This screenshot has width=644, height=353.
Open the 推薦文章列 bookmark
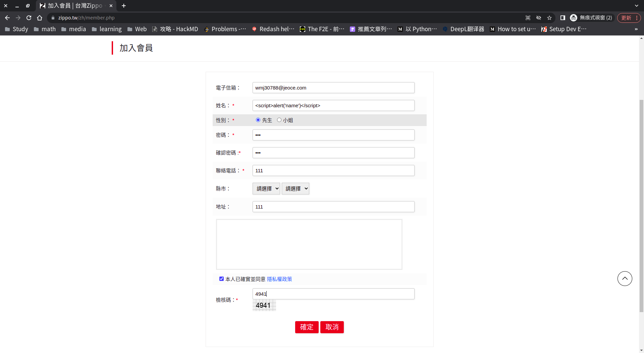point(371,29)
